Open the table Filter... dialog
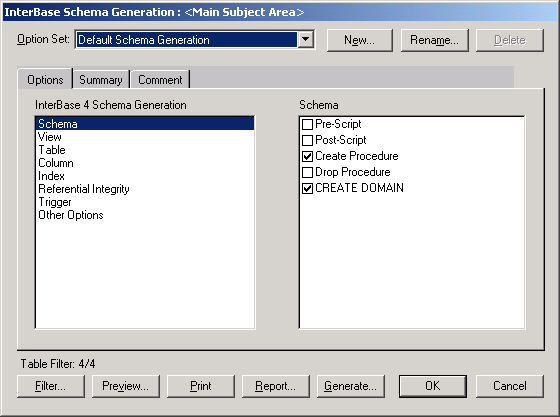 pyautogui.click(x=51, y=386)
